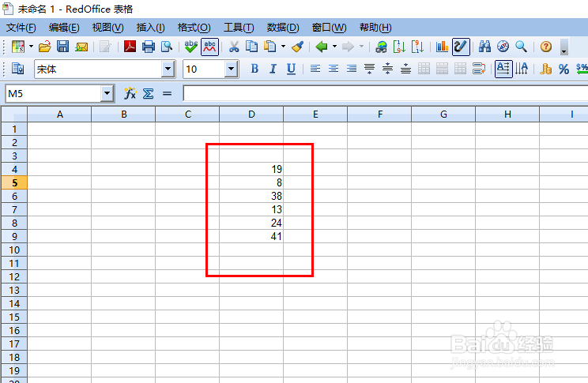Click the Function equals icon
The image size is (588, 383).
click(167, 94)
